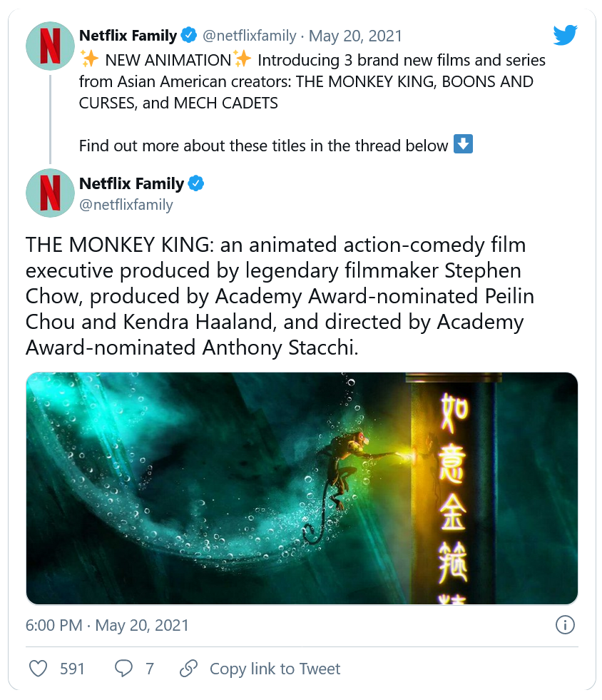The image size is (602, 700).
Task: Click the @netflixfamily handle below the second name
Action: pyautogui.click(x=126, y=205)
